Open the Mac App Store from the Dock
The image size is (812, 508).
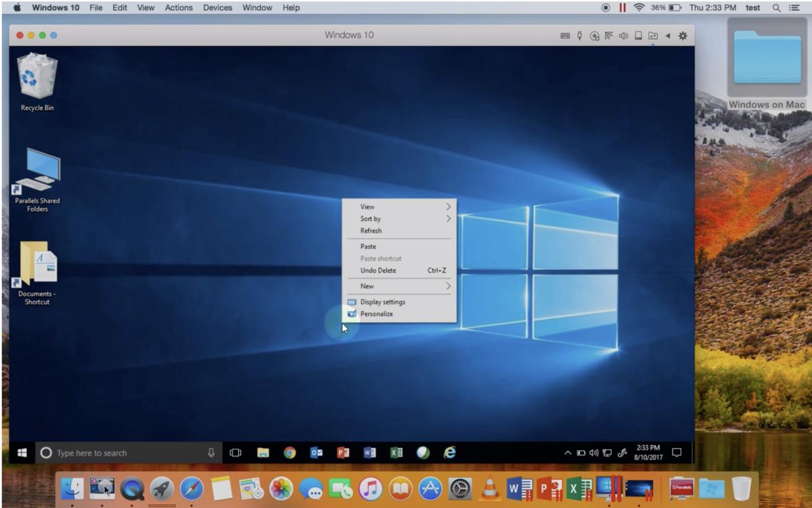point(430,488)
